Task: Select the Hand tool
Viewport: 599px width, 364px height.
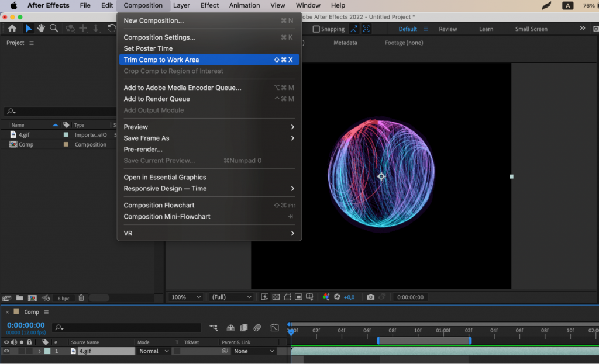Action: pyautogui.click(x=41, y=28)
